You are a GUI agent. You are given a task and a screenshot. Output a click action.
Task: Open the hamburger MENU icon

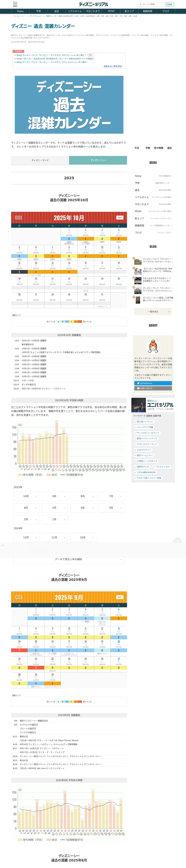pyautogui.click(x=15, y=4)
